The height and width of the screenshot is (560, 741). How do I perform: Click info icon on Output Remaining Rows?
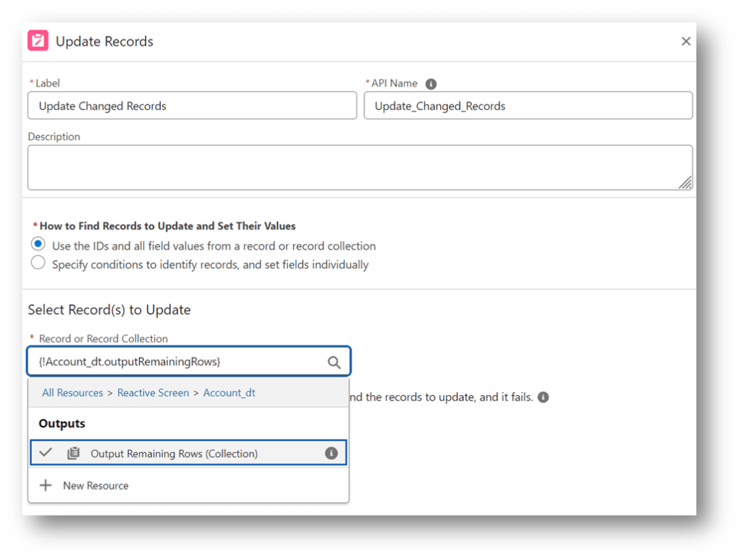(331, 454)
